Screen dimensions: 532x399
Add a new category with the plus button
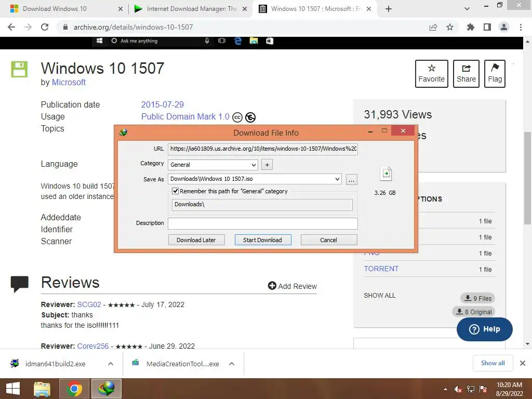point(267,165)
